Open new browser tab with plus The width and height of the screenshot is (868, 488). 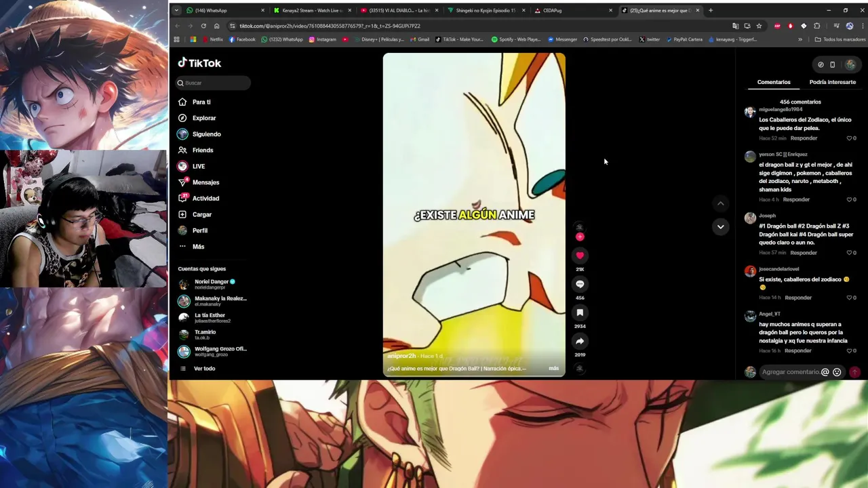click(711, 10)
